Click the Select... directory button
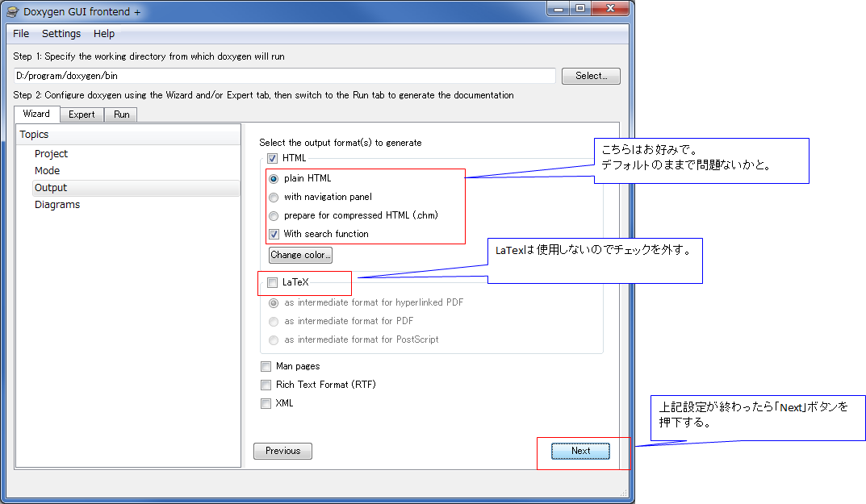 pos(591,76)
